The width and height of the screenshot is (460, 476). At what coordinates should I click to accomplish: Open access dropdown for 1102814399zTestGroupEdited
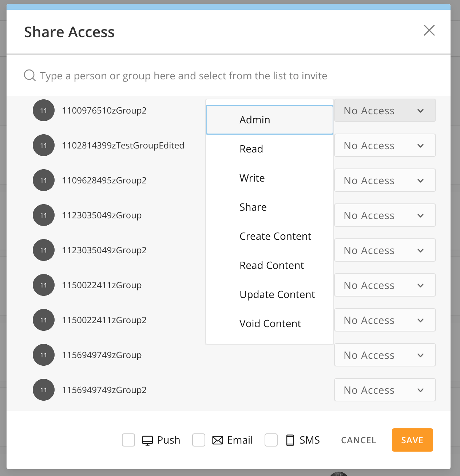pyautogui.click(x=385, y=145)
